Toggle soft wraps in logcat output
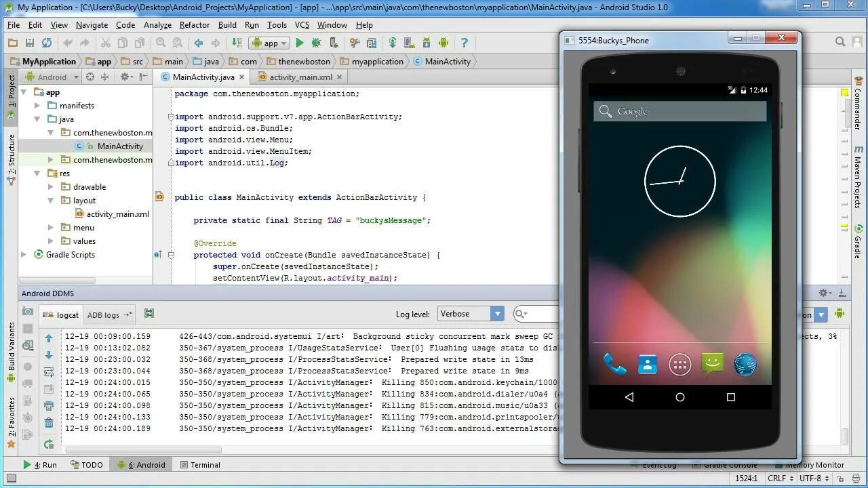Image resolution: width=868 pixels, height=488 pixels. point(49,372)
